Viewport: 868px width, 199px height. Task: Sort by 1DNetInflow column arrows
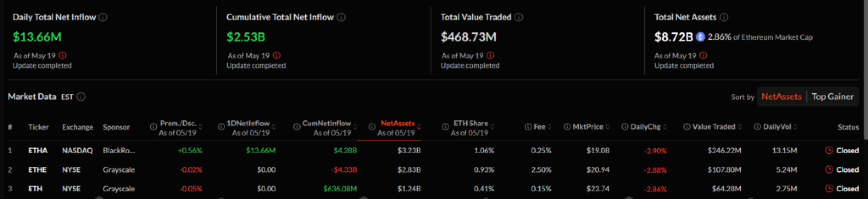click(274, 127)
